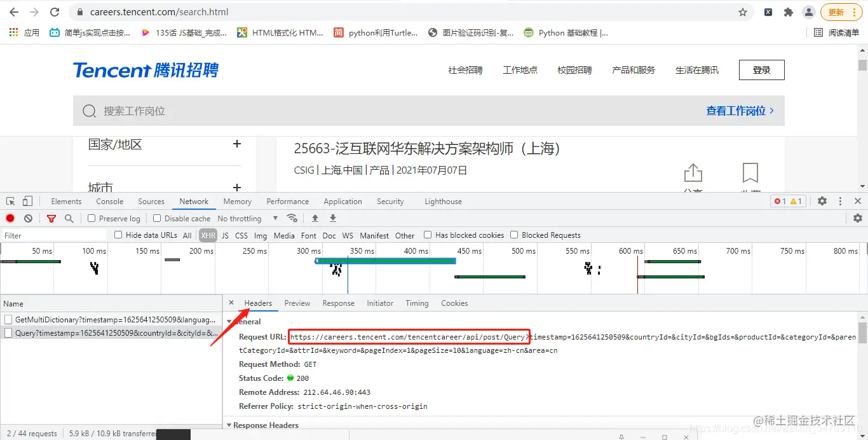Image resolution: width=868 pixels, height=440 pixels.
Task: Check the Hide data URLs checkbox
Action: tap(118, 235)
